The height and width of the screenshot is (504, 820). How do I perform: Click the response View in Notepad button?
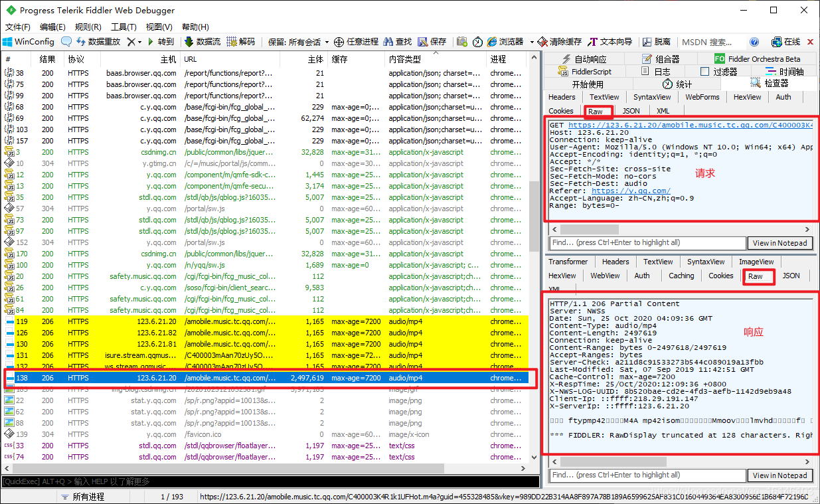click(780, 475)
